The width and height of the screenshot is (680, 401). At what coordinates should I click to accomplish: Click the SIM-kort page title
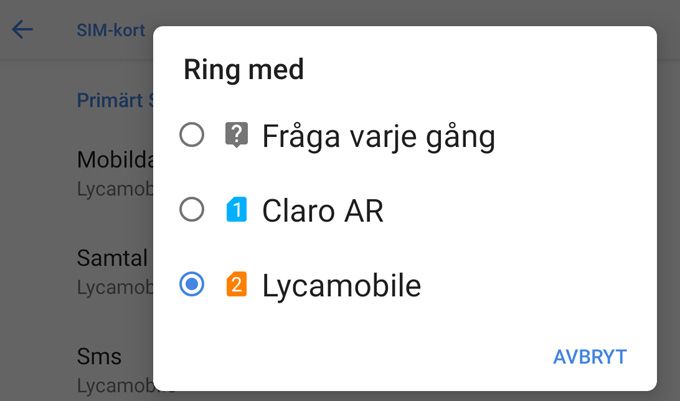pos(111,30)
